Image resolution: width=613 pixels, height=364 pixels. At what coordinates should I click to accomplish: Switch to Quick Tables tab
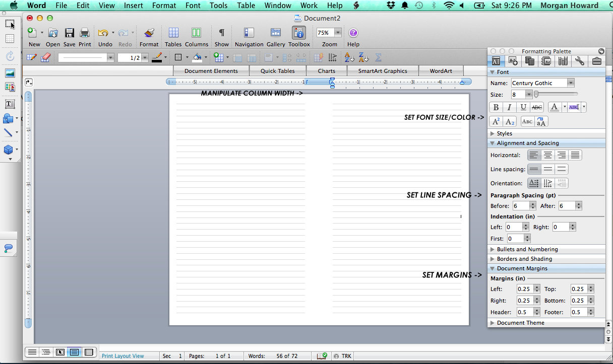click(278, 71)
